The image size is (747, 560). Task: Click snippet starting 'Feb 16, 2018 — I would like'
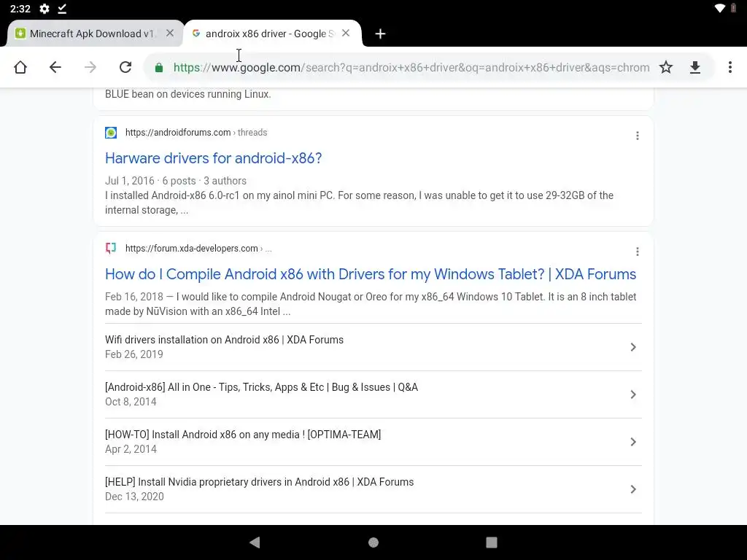click(371, 304)
